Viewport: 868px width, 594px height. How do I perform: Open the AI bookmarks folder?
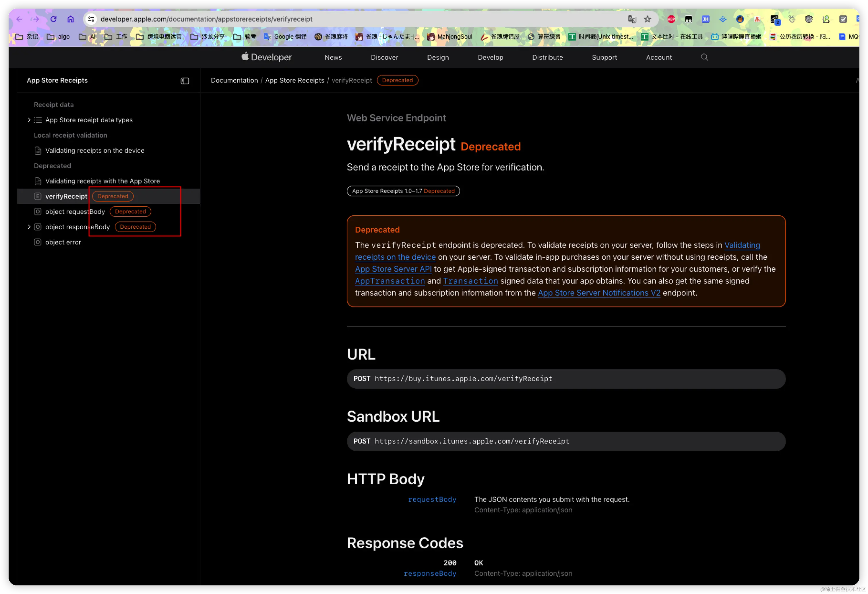click(87, 37)
